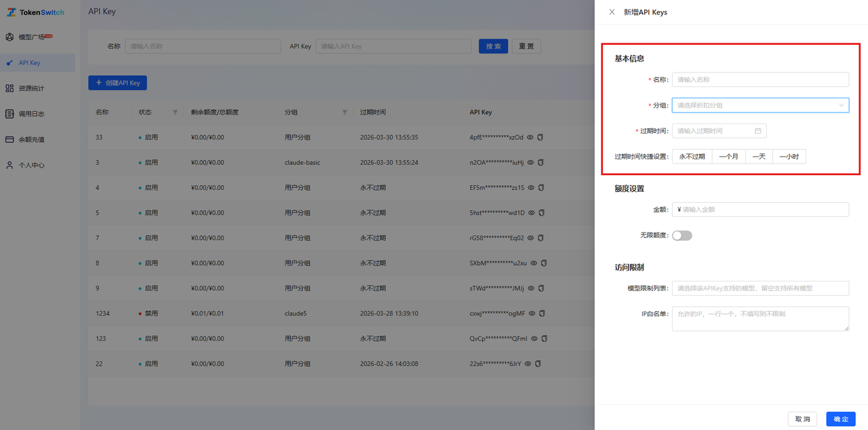Toggle the 无限额度 switch
Screen dimensions: 868x430
pyautogui.click(x=682, y=235)
